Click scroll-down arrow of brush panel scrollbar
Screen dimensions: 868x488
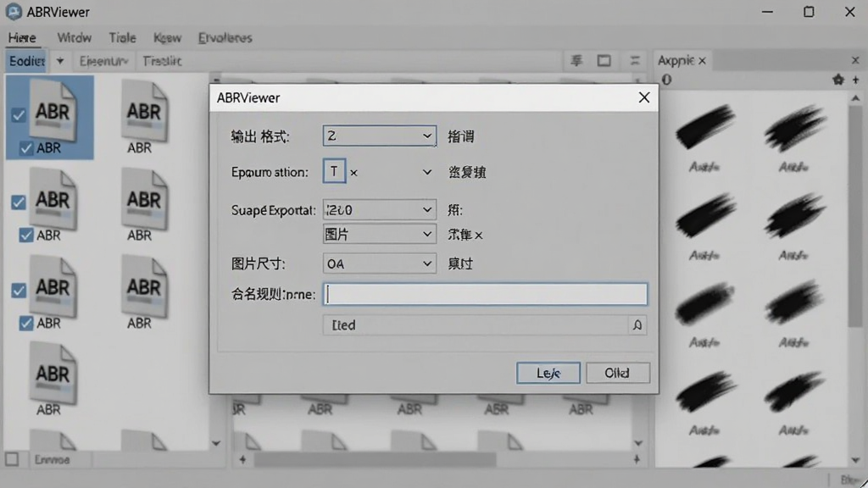[x=856, y=460]
